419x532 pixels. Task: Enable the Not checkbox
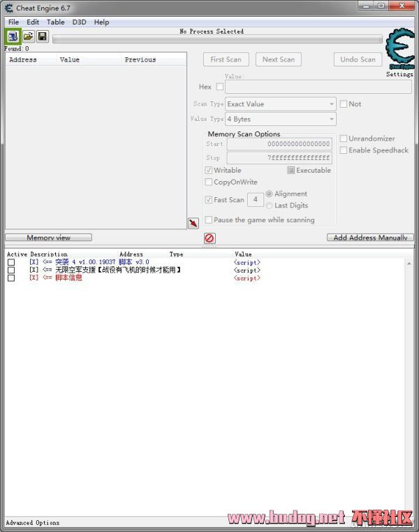pyautogui.click(x=344, y=104)
